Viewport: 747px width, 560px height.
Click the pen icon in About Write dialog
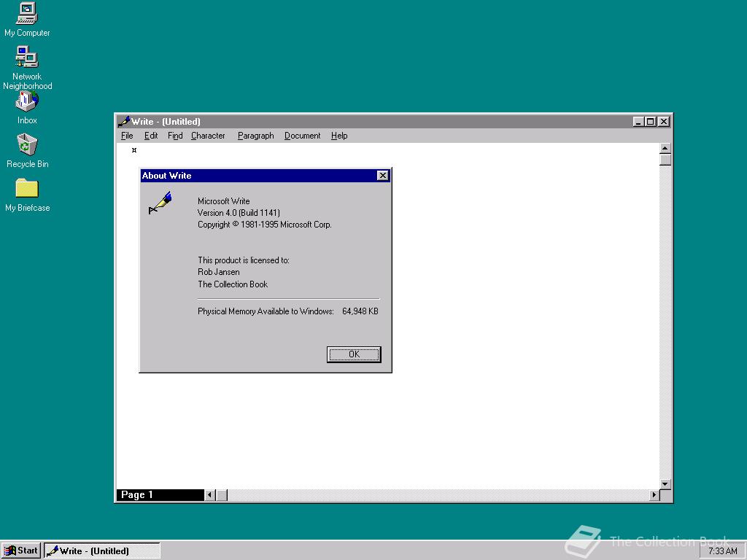160,203
